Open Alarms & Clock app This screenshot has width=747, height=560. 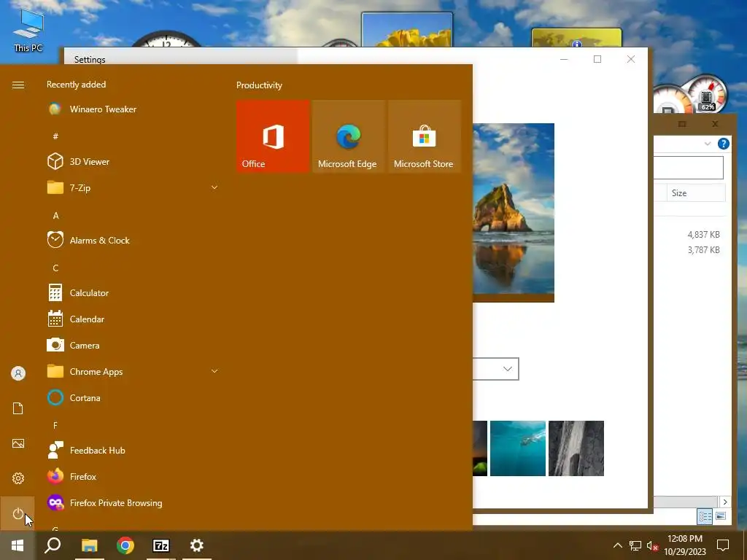pyautogui.click(x=133, y=241)
